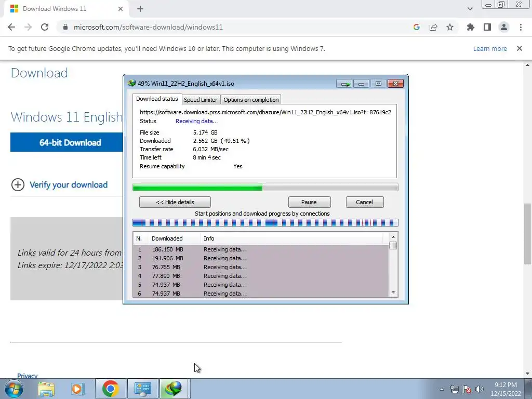The height and width of the screenshot is (399, 532).
Task: Click the taskbar clock 9:12 PM
Action: tap(506, 385)
